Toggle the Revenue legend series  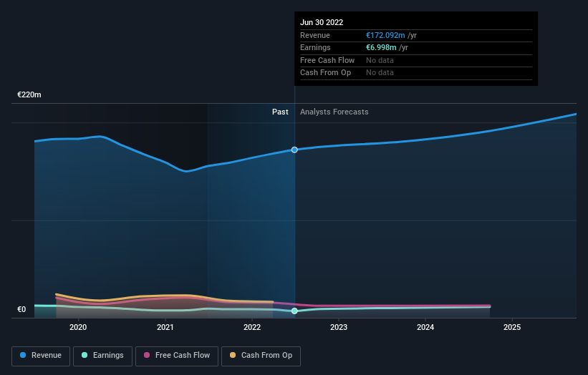click(x=41, y=356)
